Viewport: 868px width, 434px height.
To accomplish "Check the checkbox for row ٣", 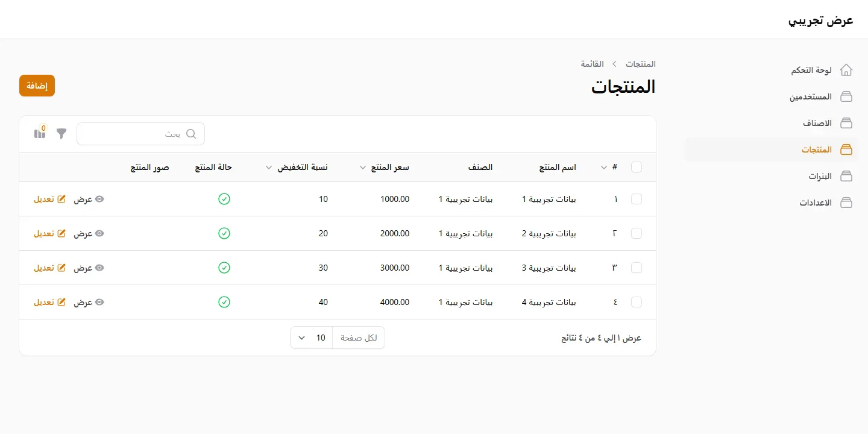I will point(637,268).
